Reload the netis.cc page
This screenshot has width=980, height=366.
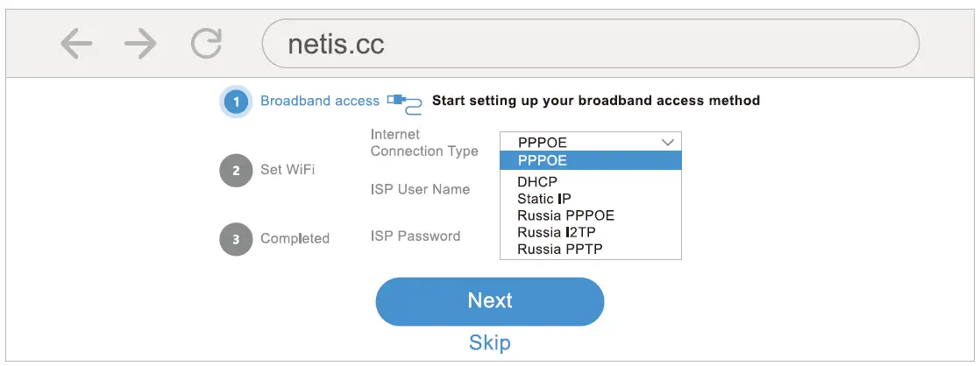click(207, 44)
